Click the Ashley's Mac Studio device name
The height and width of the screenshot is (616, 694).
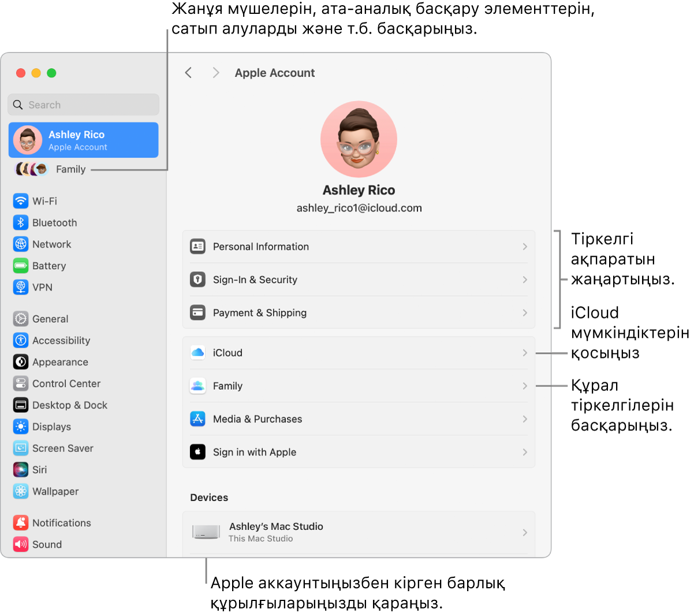click(x=276, y=527)
